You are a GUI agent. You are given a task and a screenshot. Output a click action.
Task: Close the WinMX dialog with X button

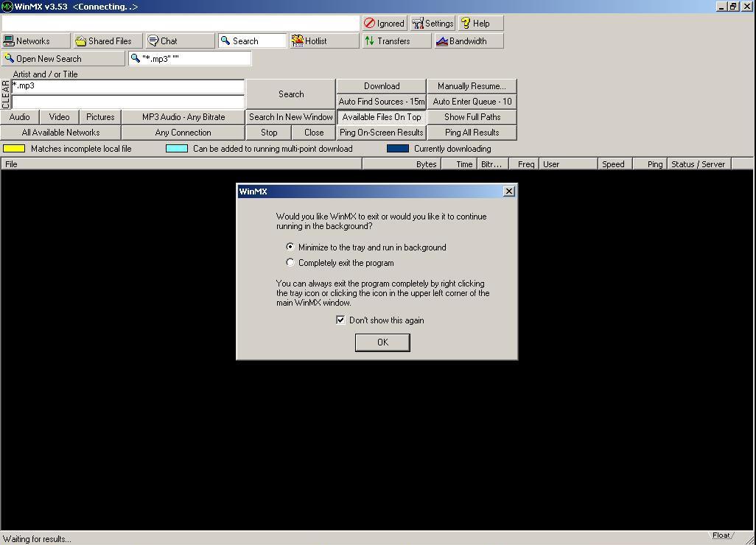(x=508, y=191)
